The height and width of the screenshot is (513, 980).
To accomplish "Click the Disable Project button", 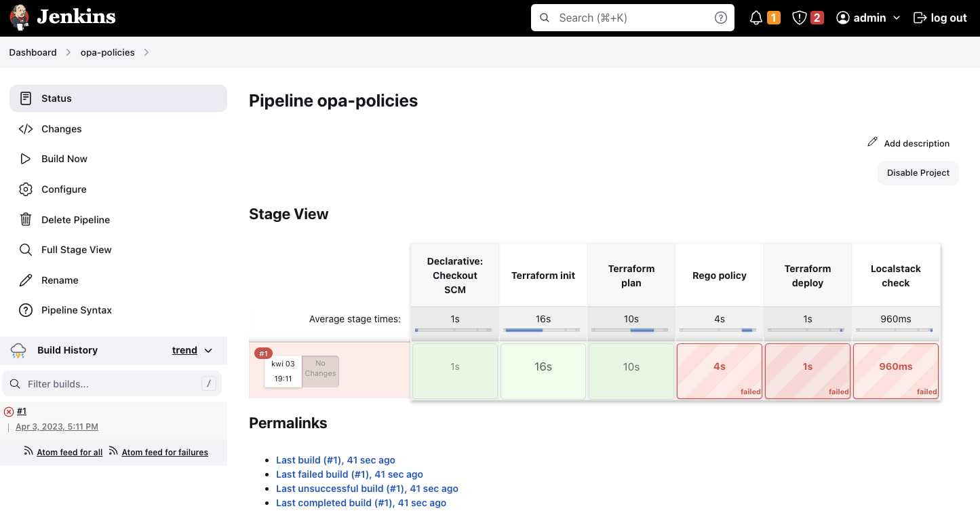I will (x=918, y=172).
